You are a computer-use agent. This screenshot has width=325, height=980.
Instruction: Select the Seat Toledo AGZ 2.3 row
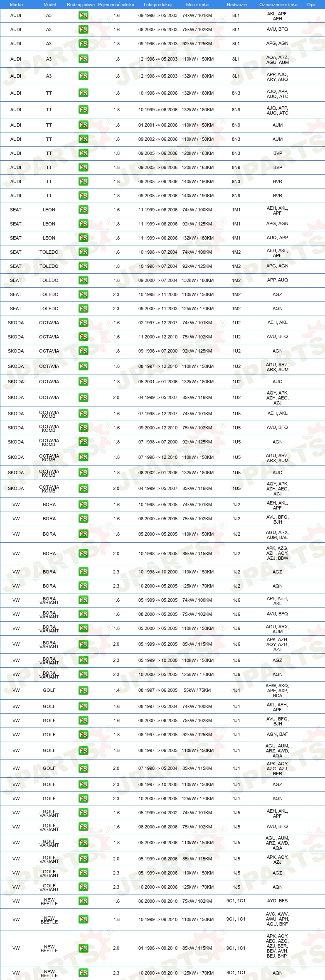coord(162,294)
